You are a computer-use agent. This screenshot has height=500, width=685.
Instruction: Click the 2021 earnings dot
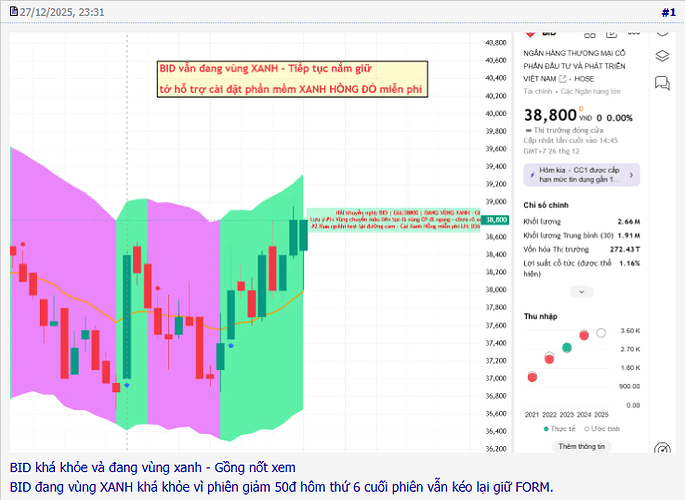point(532,377)
